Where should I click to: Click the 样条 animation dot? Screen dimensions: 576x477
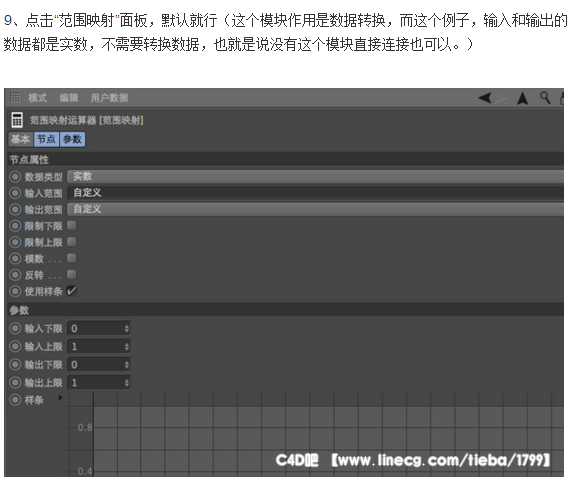(x=15, y=399)
